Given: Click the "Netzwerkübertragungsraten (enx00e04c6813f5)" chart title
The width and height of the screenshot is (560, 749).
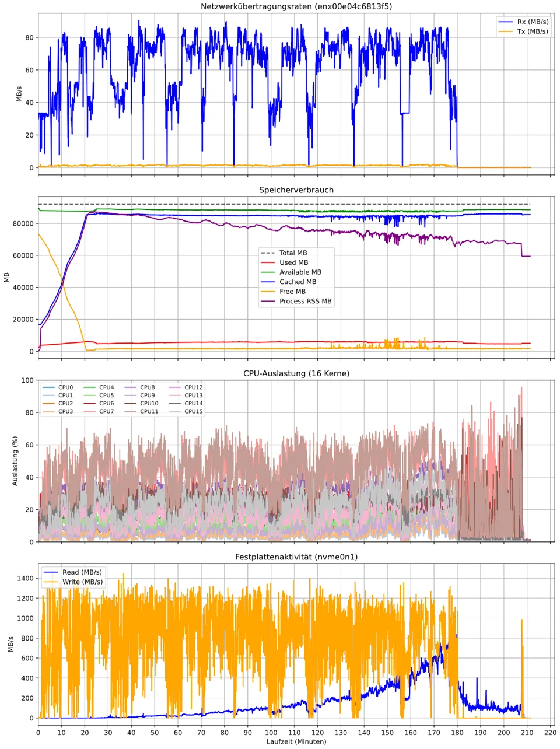Looking at the screenshot, I should click(296, 7).
